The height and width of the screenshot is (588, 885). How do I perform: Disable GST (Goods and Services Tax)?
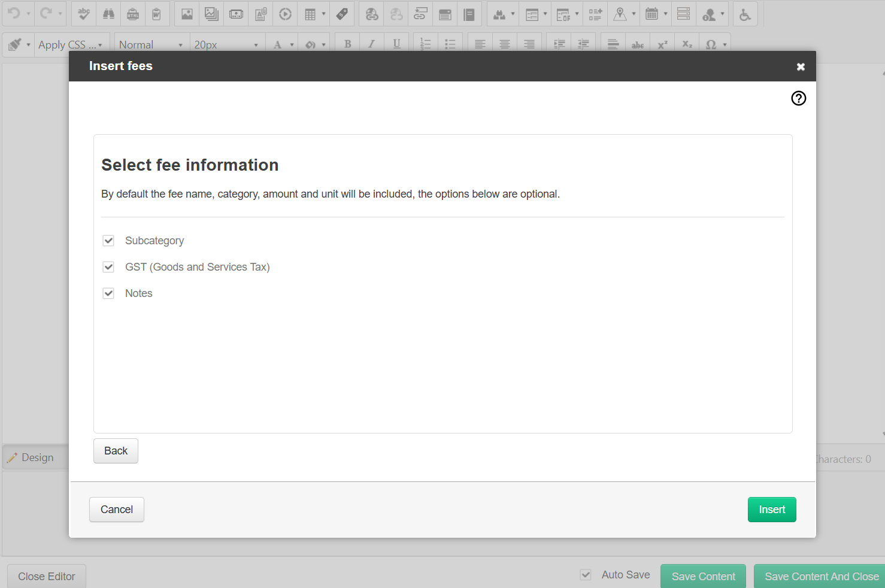(108, 267)
